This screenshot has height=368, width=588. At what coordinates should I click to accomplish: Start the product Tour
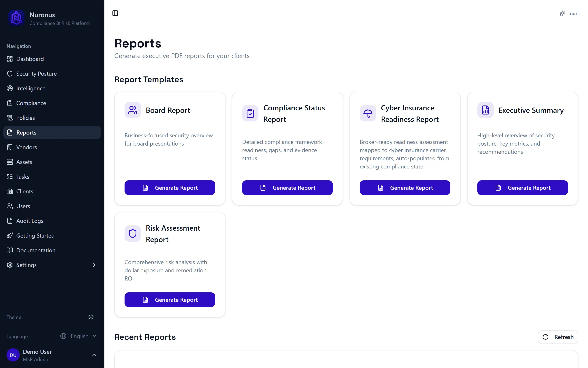568,13
